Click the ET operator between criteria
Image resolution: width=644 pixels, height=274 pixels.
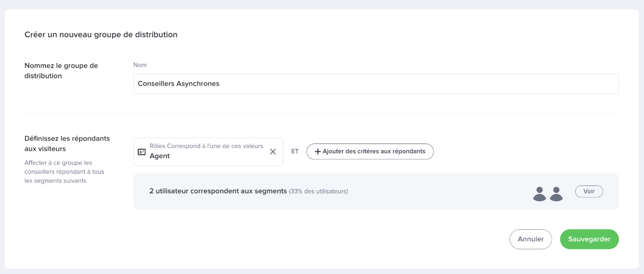tap(295, 151)
